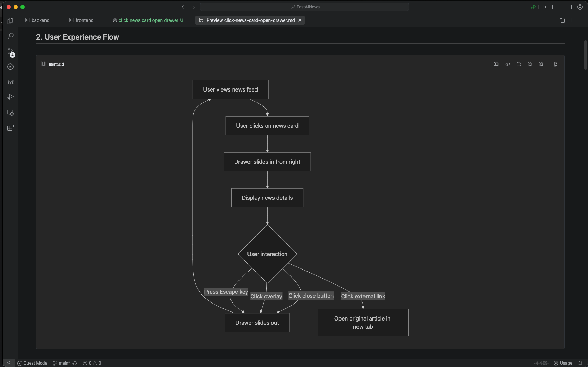Screen dimensions: 588x367
Task: Click the FastAINews command center search box
Action: pyautogui.click(x=304, y=7)
